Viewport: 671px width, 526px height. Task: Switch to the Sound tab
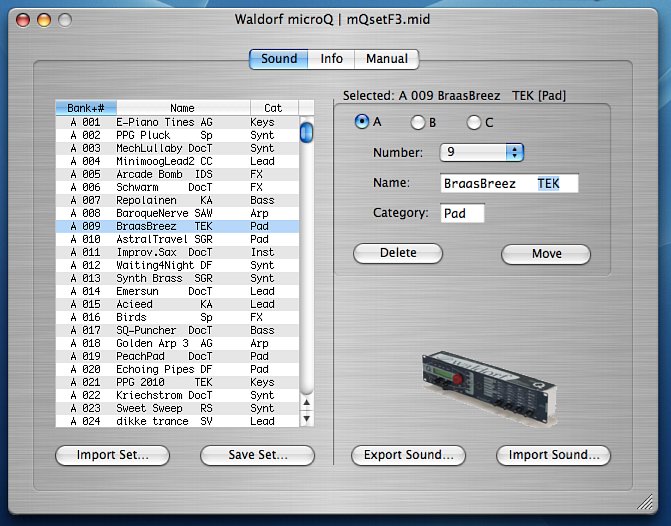[279, 59]
